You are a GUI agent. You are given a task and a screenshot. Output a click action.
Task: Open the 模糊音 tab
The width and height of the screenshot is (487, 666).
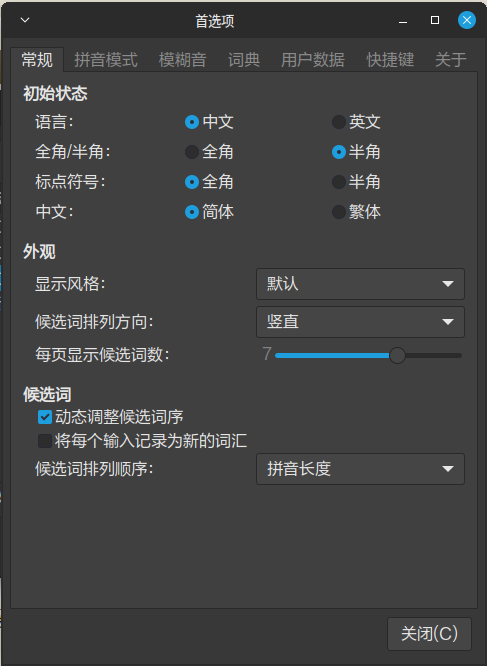[183, 60]
